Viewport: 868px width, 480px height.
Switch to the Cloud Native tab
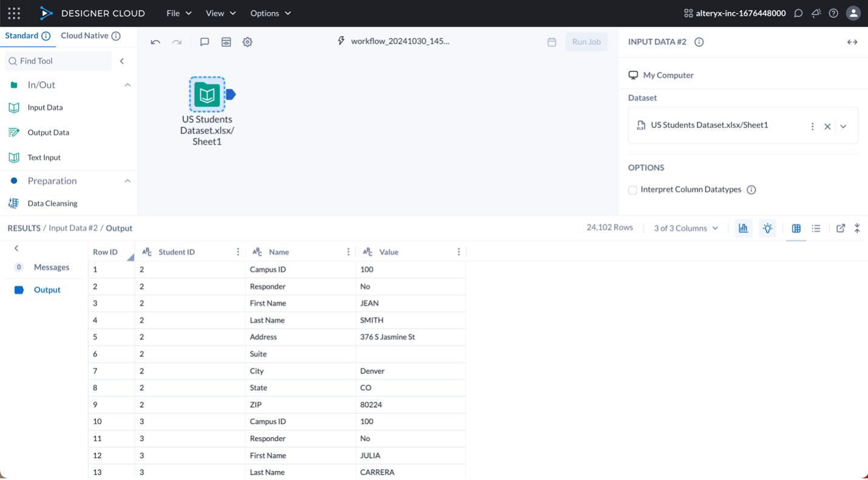coord(86,35)
